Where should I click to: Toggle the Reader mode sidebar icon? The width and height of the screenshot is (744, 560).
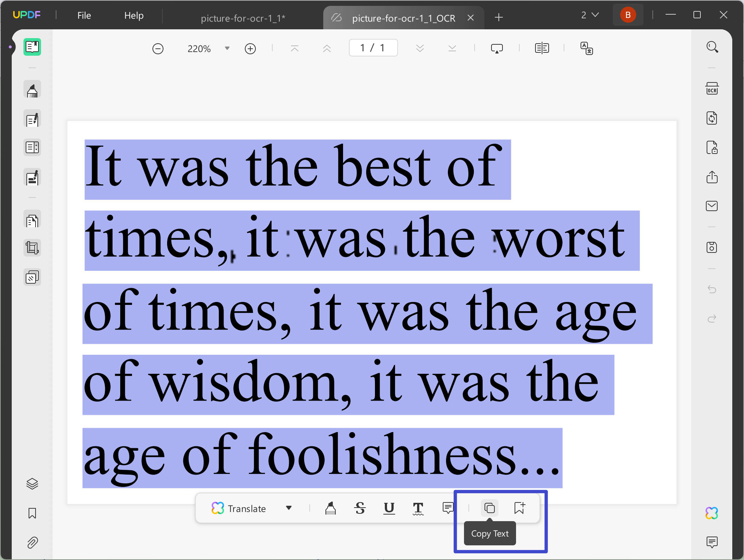(x=32, y=47)
